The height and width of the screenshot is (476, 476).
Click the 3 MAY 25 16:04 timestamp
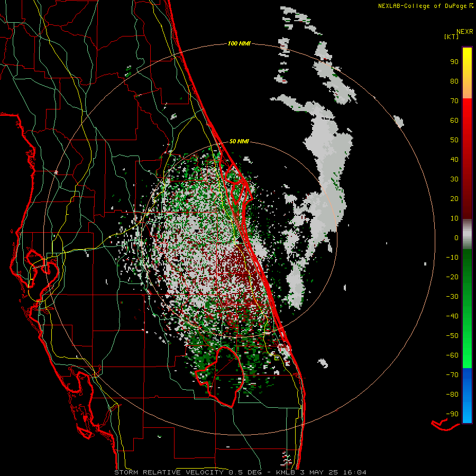tap(333, 472)
